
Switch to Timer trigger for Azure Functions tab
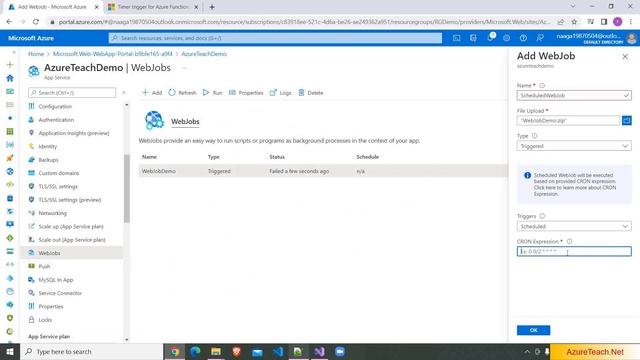(x=153, y=7)
